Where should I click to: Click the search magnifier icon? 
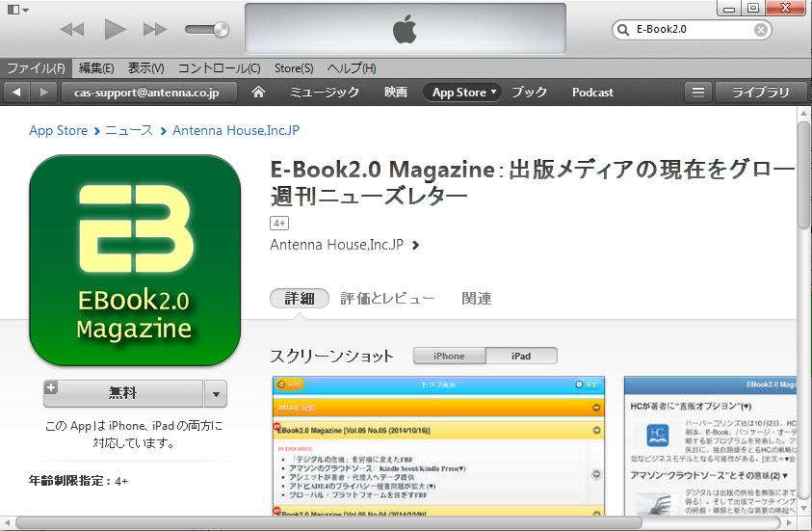[623, 30]
